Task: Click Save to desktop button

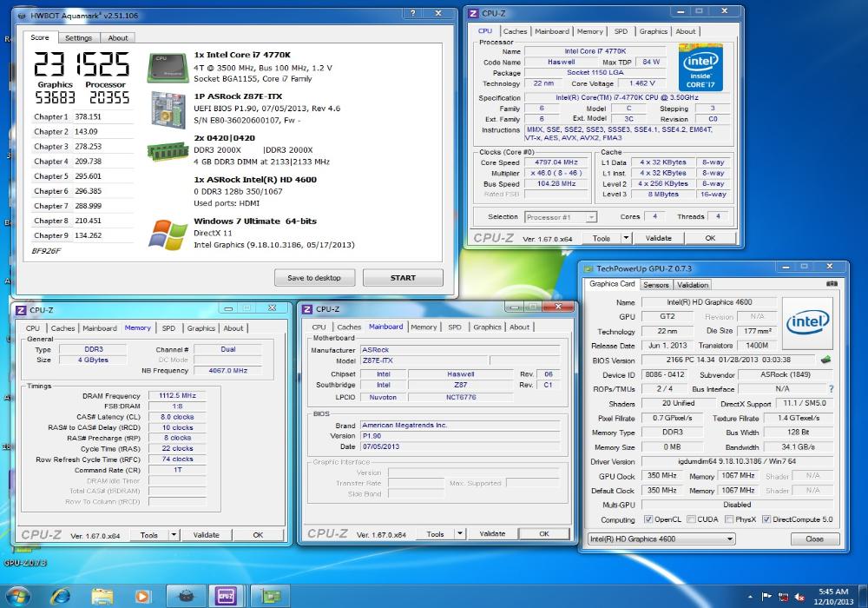Action: 314,278
